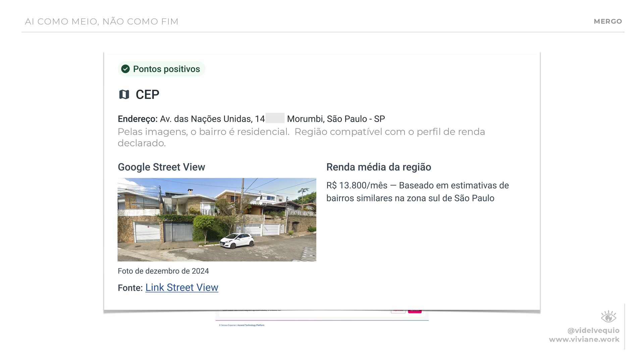Image resolution: width=644 pixels, height=362 pixels.
Task: Click the AI COMO MEIO slide title
Action: [x=102, y=21]
